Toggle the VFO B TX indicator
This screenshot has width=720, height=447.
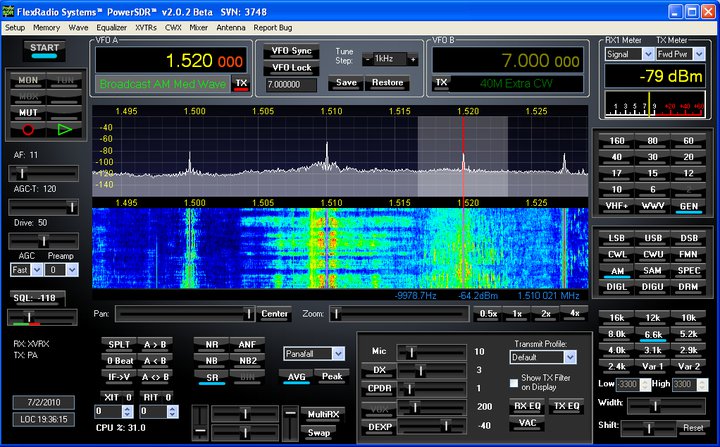pyautogui.click(x=441, y=83)
